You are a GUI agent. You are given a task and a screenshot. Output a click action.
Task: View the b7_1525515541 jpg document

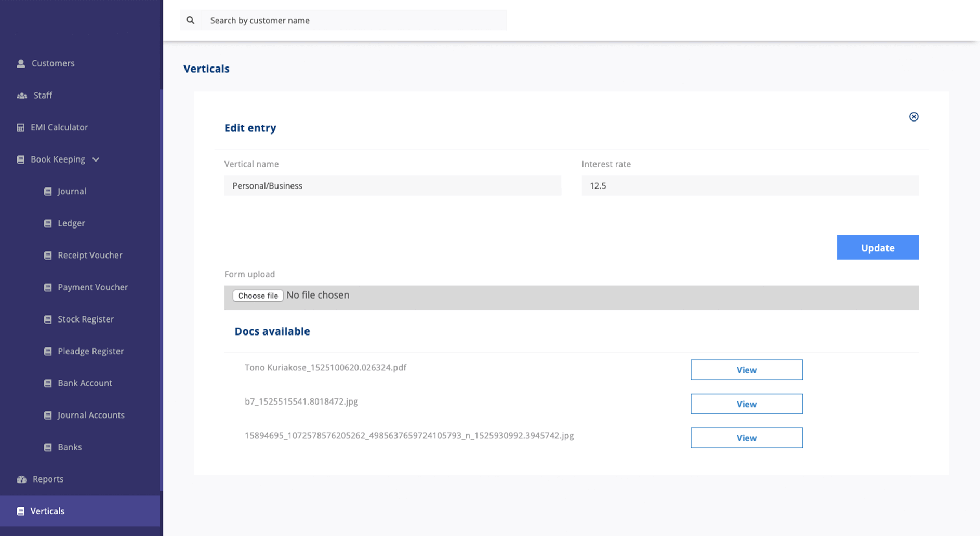[746, 404]
